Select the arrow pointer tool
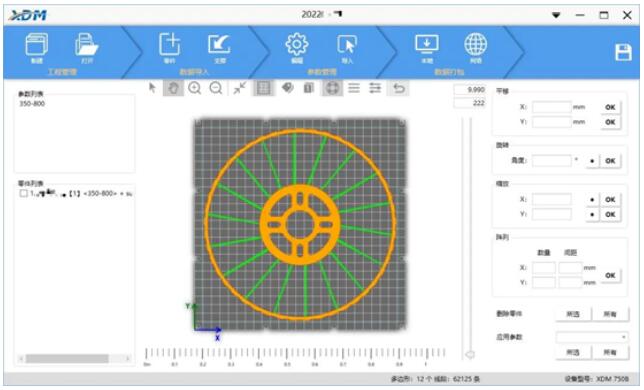The image size is (644, 390). pos(152,88)
